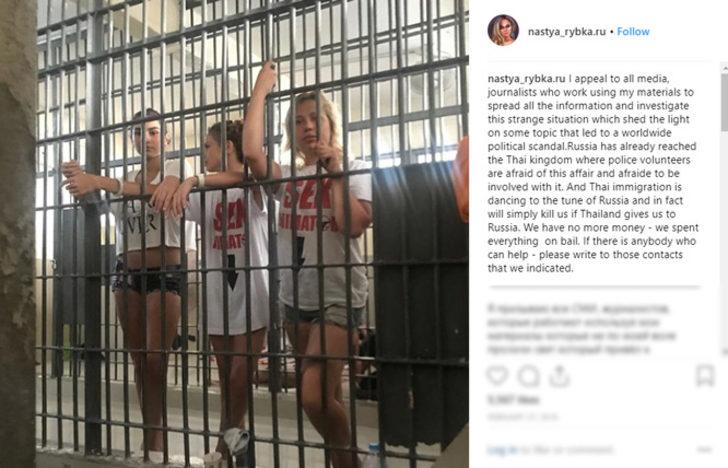Click nastya_rybka.ru username in the caption

tap(526, 78)
